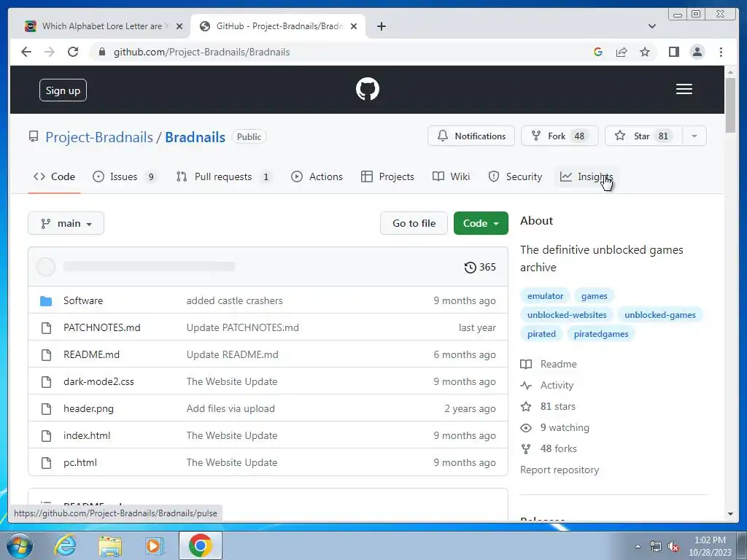Open the Project-Bradnails owner link
The height and width of the screenshot is (560, 747).
click(99, 137)
